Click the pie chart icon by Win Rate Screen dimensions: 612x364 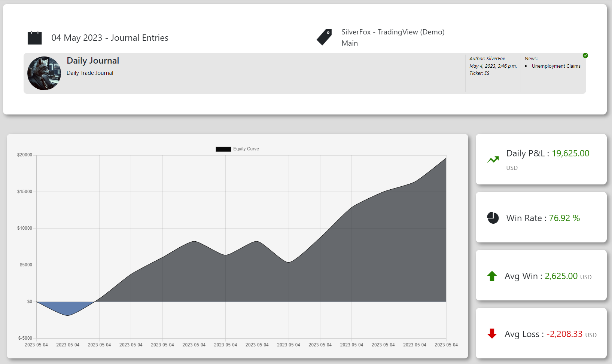click(493, 218)
